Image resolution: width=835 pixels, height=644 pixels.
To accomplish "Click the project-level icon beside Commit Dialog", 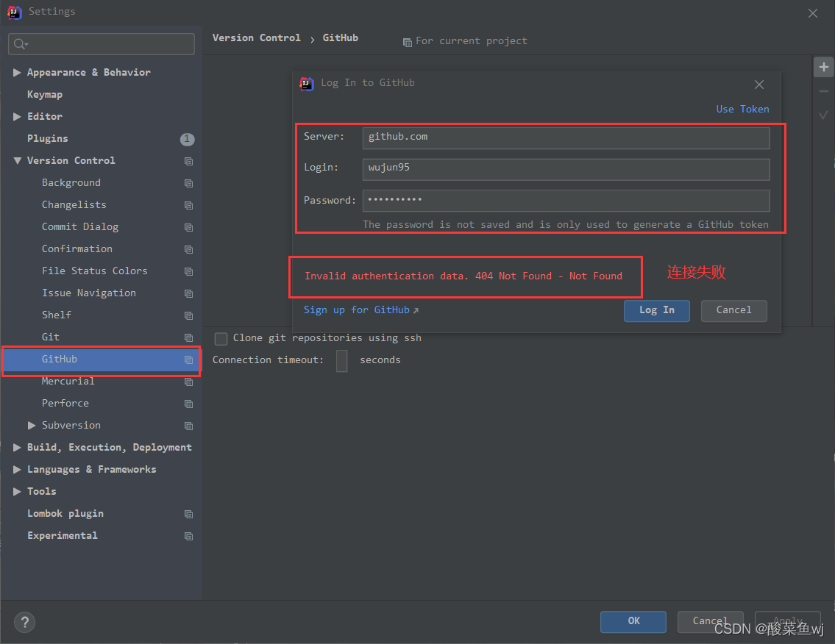I will click(188, 227).
